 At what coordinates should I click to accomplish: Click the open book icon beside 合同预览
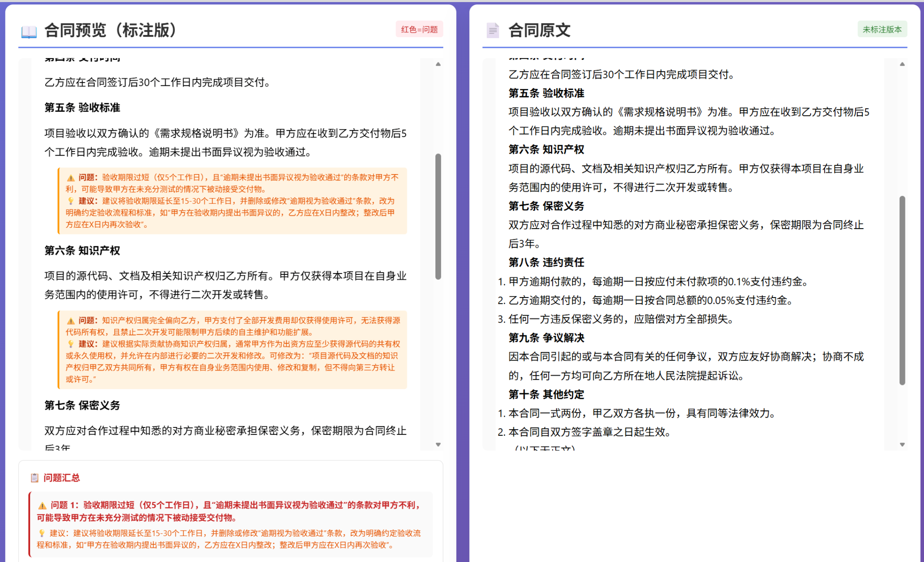click(x=29, y=31)
